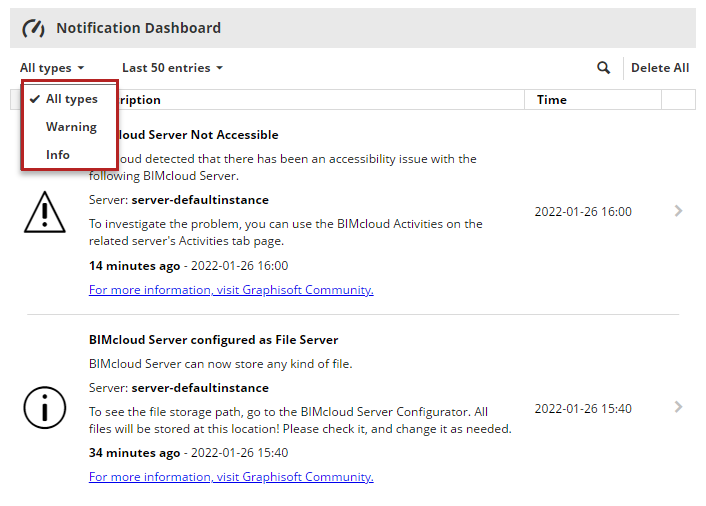Expand the Server Not Accessible notification chevron

tap(678, 211)
